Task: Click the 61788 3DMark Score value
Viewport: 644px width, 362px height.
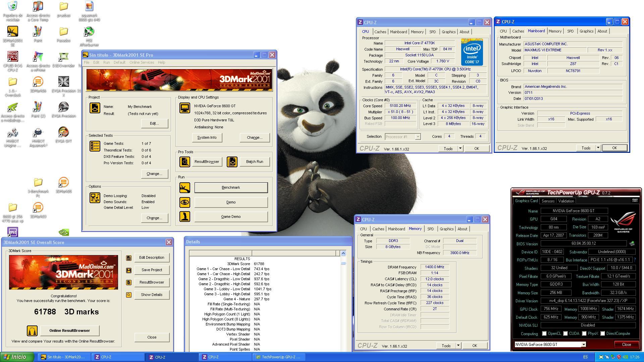Action: [259, 264]
